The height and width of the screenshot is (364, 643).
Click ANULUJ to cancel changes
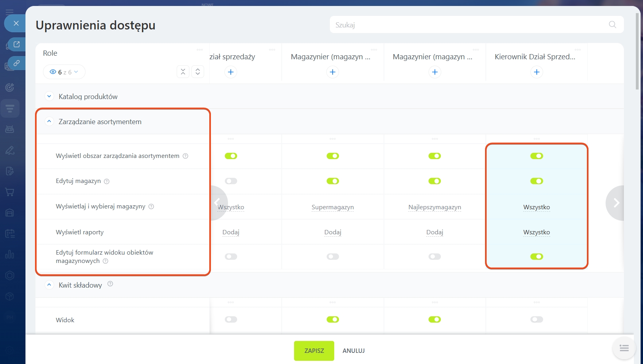pos(353,350)
